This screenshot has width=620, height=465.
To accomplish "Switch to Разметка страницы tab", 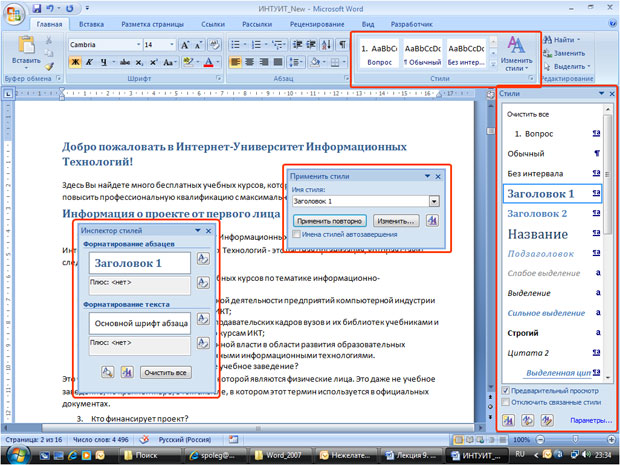I will click(152, 24).
